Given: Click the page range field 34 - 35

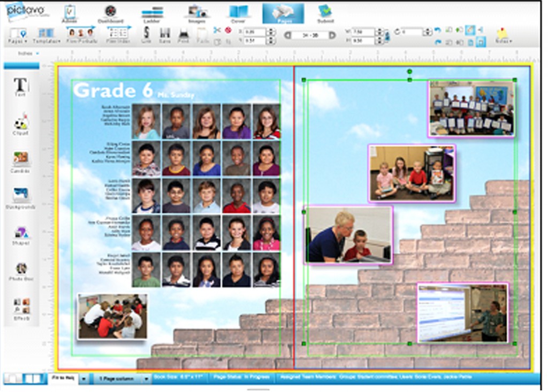Looking at the screenshot, I should pyautogui.click(x=310, y=35).
